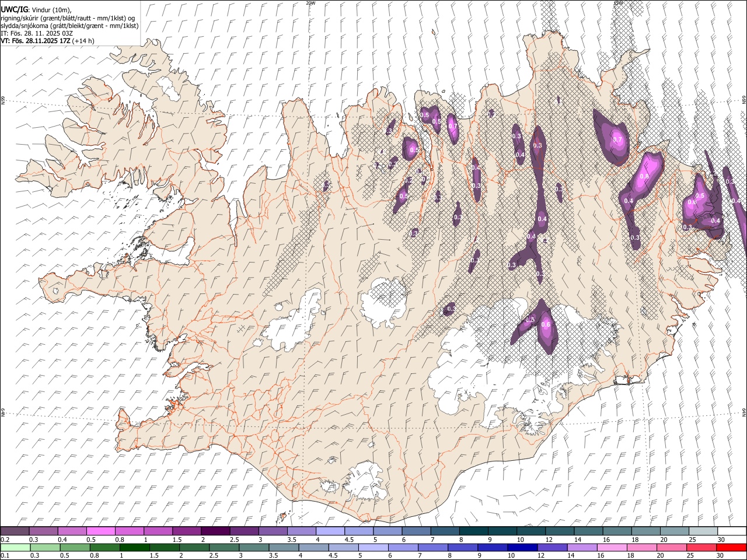Click the 'UWC/IG: Vindur (10m)' title text

click(x=36, y=9)
